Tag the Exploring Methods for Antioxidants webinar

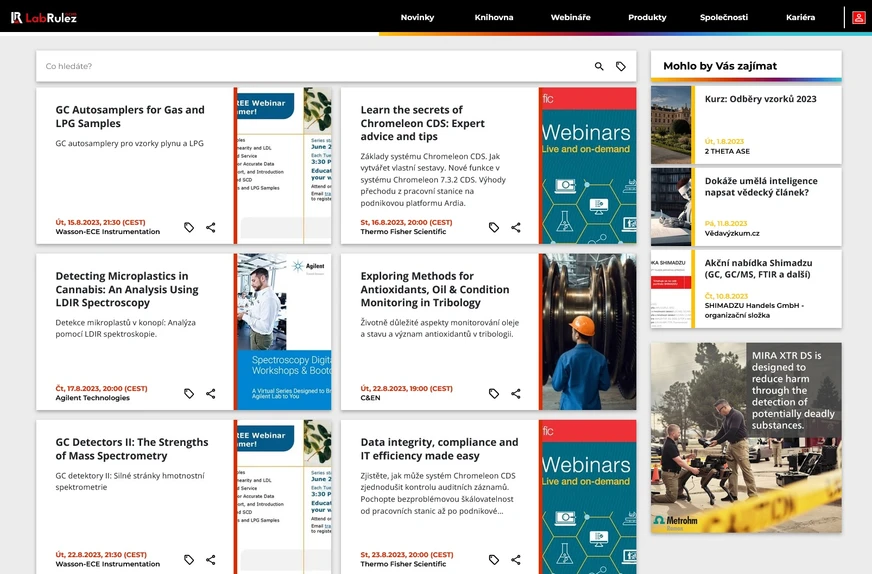coord(494,393)
